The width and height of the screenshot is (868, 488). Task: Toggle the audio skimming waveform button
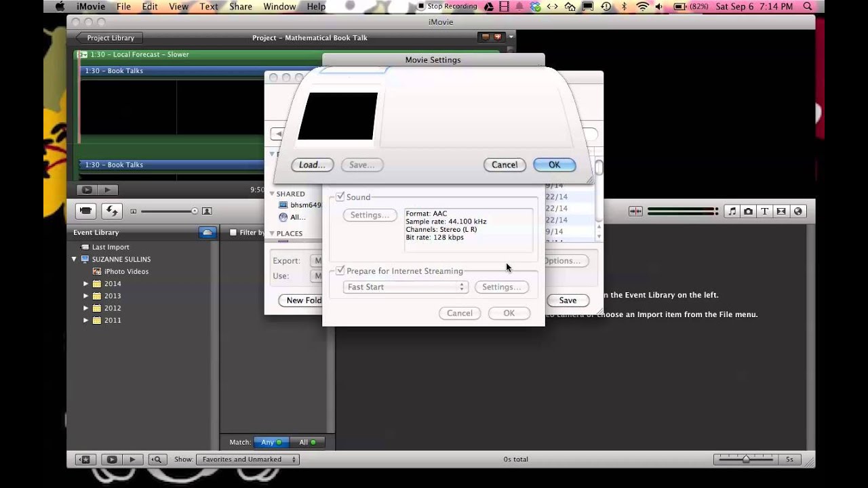(x=635, y=211)
